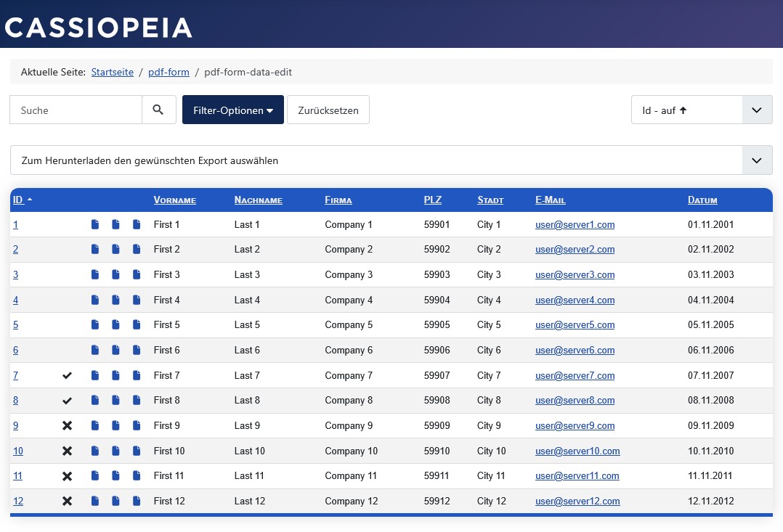Click the Cassiopeia logo in the header
This screenshot has width=783, height=532.
(98, 28)
